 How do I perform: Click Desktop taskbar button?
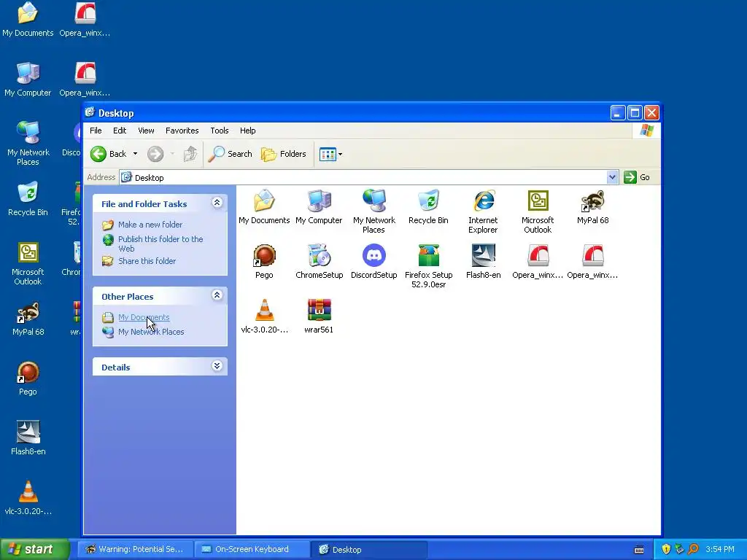pyautogui.click(x=368, y=550)
